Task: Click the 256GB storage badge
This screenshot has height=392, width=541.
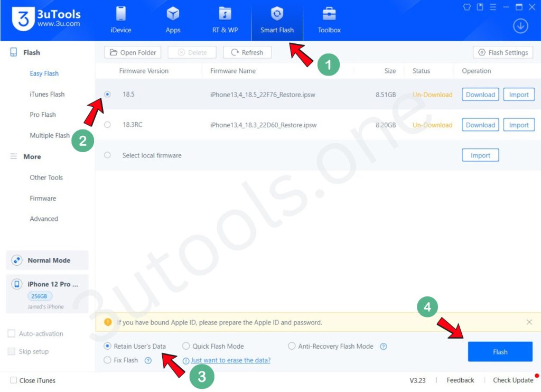Action: click(x=39, y=296)
